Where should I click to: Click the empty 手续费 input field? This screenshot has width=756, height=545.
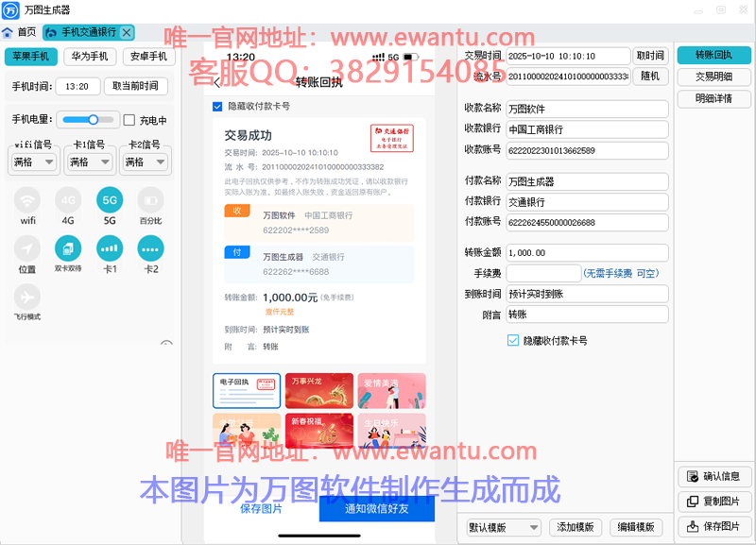[x=544, y=273]
